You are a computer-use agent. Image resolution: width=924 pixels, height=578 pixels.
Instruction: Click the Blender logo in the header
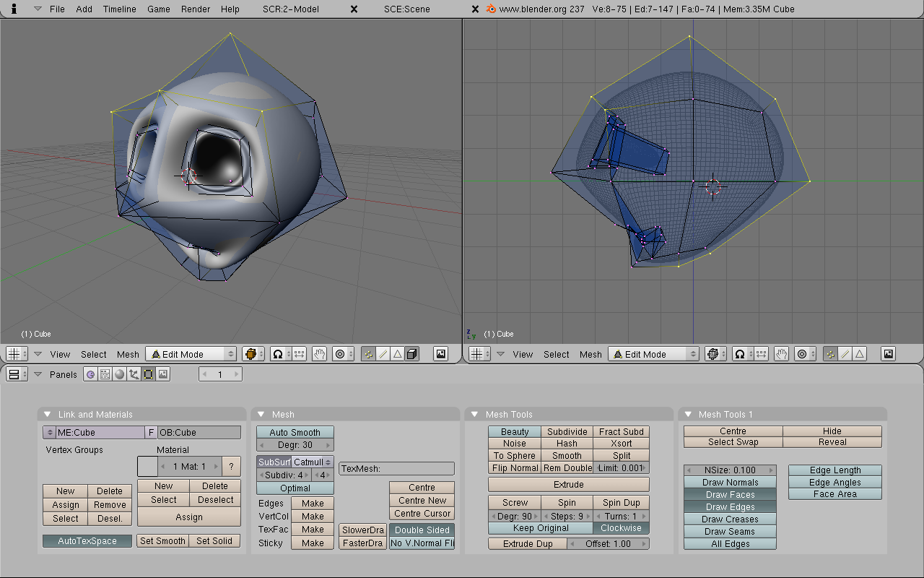pos(492,9)
